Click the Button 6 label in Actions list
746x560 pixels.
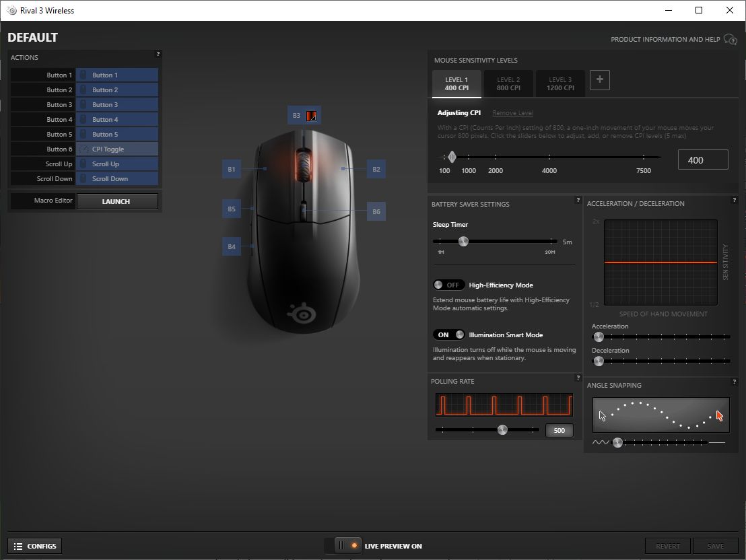(59, 149)
